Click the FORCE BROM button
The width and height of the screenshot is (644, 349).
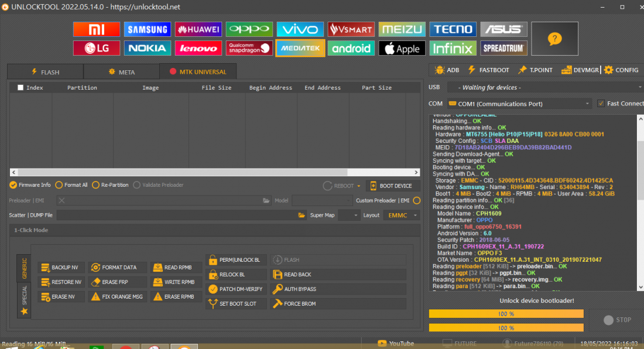tap(338, 304)
